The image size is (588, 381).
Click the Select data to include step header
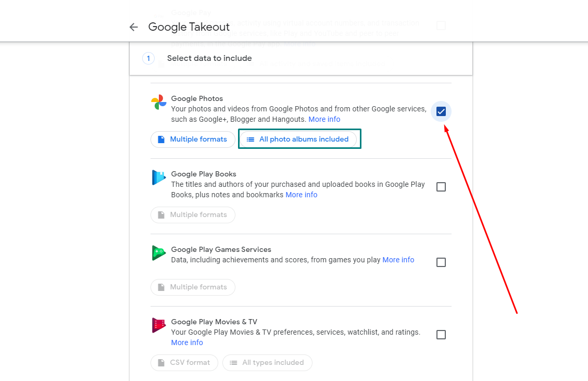coord(209,58)
